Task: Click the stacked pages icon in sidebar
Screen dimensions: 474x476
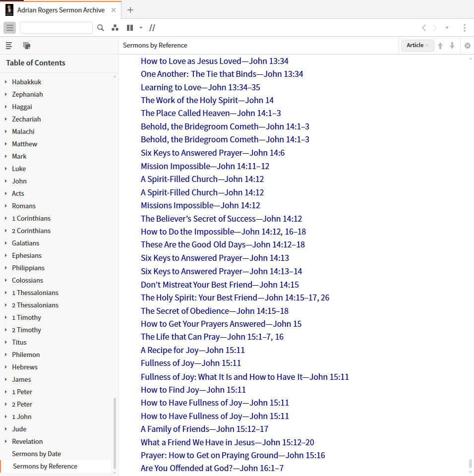Action: coord(27,46)
